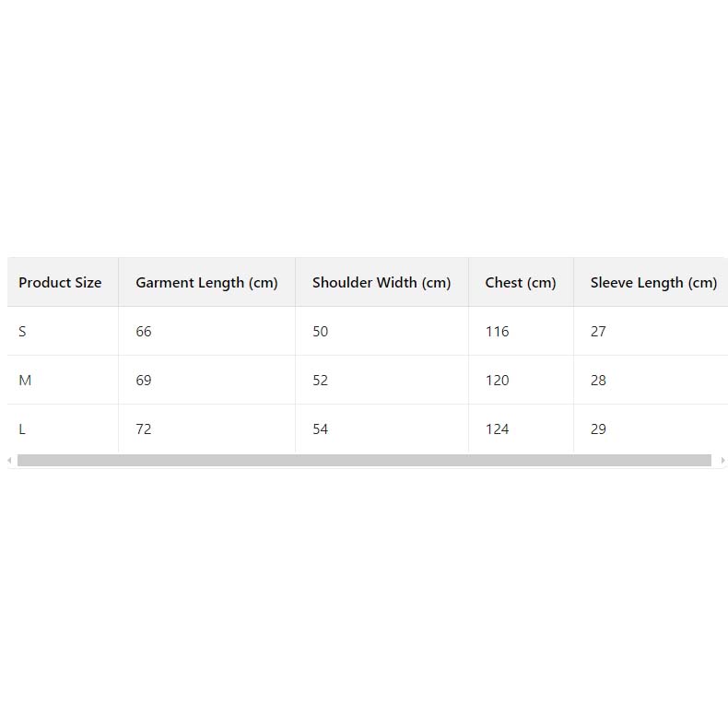Click the horizontal scrollbar right arrow
This screenshot has width=728, height=728.
(x=722, y=460)
